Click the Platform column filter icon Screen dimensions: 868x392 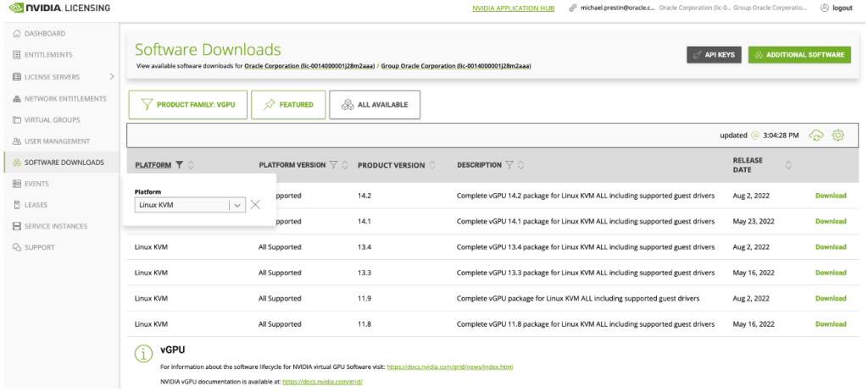(x=179, y=165)
